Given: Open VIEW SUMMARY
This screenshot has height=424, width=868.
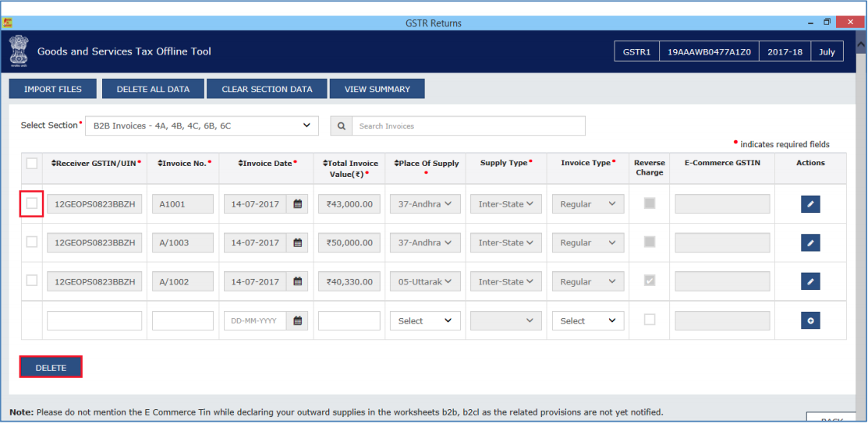Looking at the screenshot, I should [377, 89].
